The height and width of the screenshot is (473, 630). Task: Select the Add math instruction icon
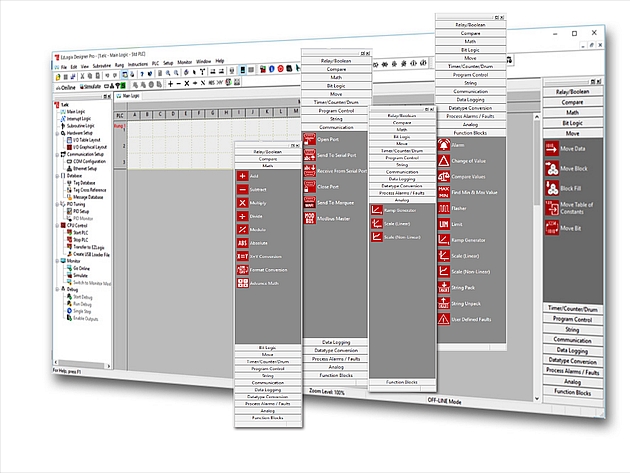pyautogui.click(x=242, y=176)
